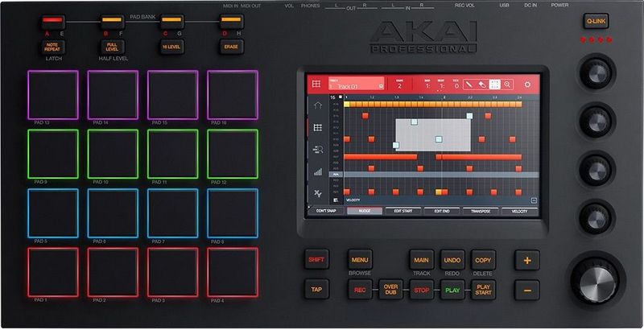Image resolution: width=644 pixels, height=330 pixels.
Task: Start recording with the REC button
Action: coord(360,290)
